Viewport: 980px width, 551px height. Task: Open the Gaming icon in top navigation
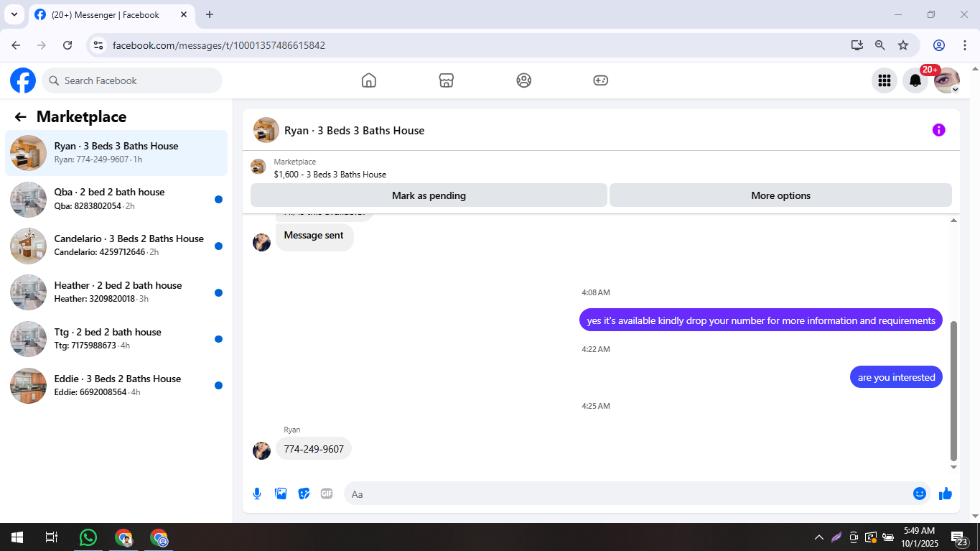point(601,80)
